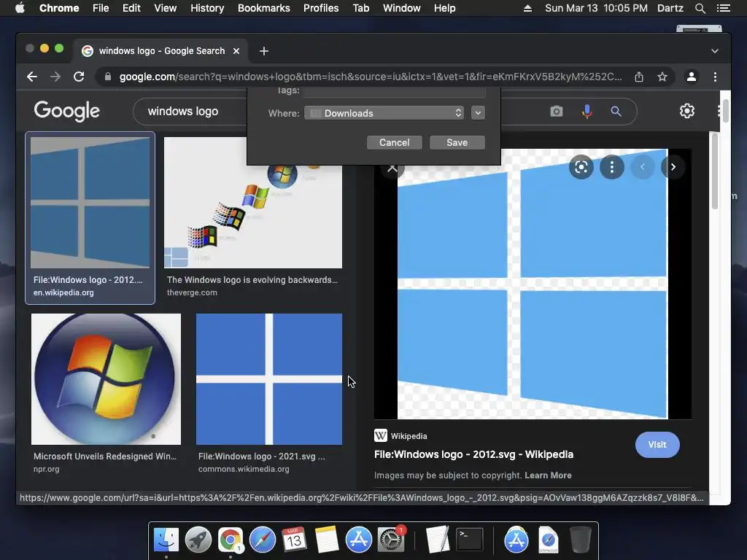747x560 pixels.
Task: Bookmark this page with the star
Action: click(x=662, y=77)
